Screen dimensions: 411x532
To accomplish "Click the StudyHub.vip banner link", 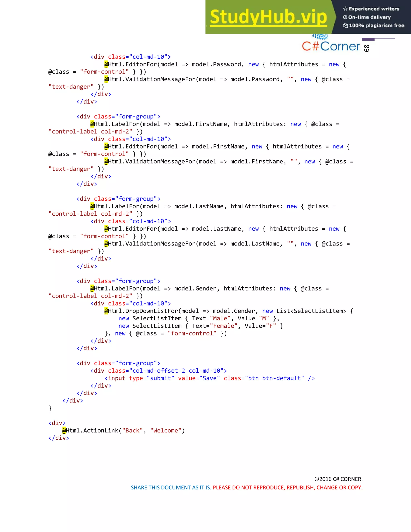I will (268, 17).
